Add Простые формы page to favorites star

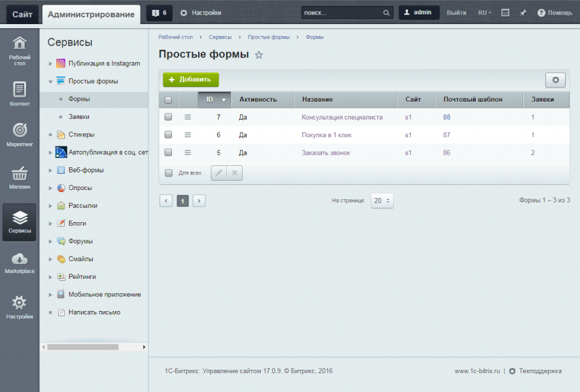tap(259, 55)
